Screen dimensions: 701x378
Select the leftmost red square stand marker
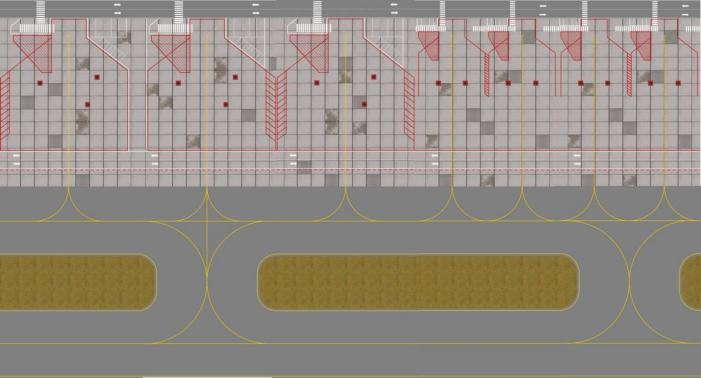tap(40, 83)
